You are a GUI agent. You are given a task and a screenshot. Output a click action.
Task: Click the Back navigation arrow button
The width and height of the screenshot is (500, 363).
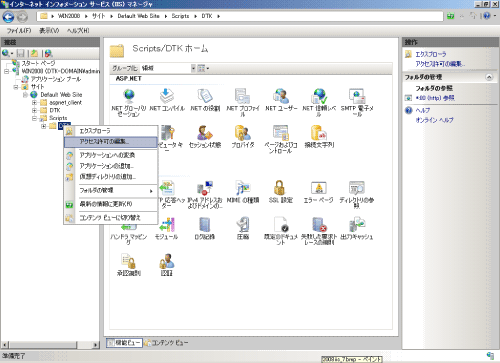pyautogui.click(x=8, y=17)
